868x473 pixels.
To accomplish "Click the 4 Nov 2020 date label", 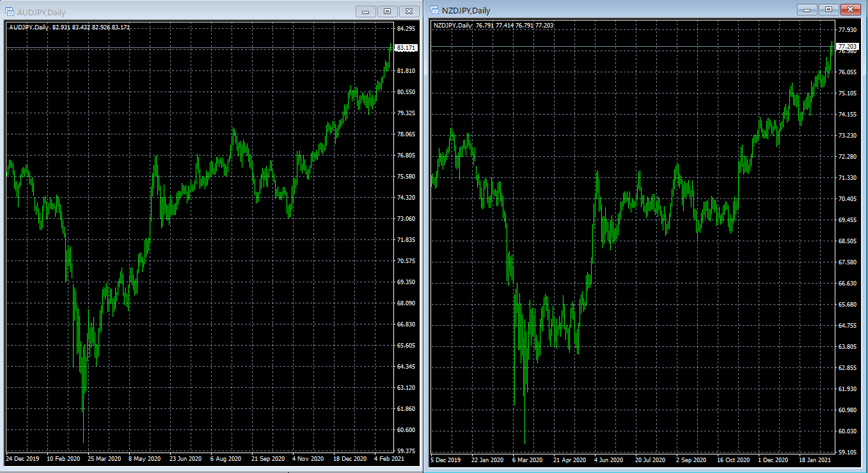I will pos(308,459).
